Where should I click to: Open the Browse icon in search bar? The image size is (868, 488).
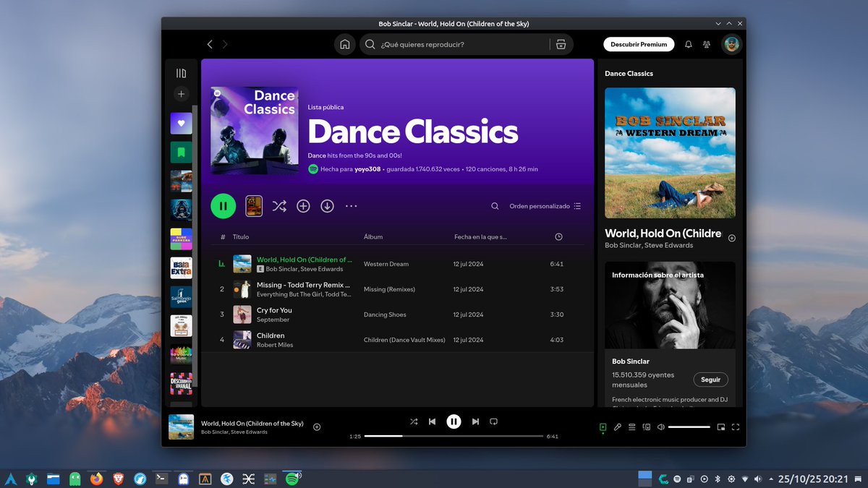[x=561, y=44]
